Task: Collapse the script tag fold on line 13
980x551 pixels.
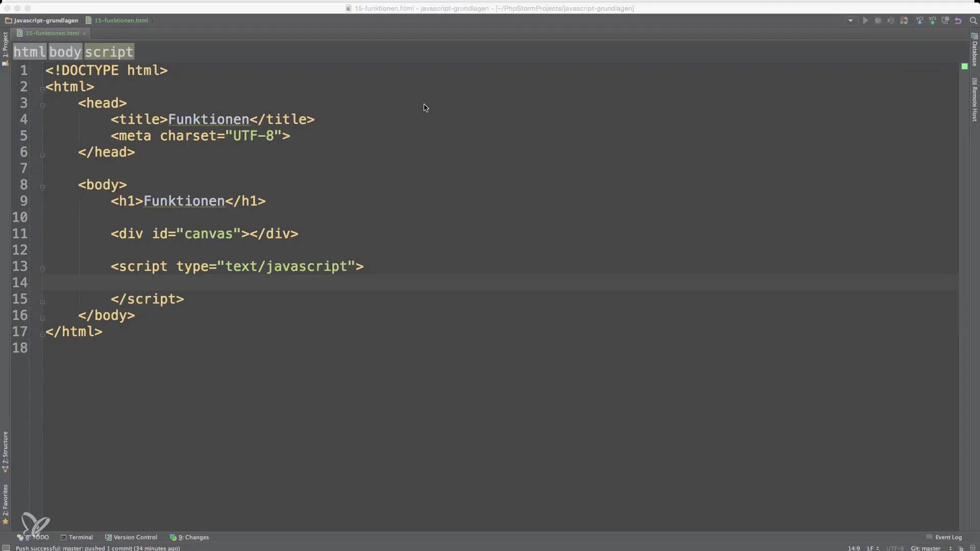Action: [42, 268]
